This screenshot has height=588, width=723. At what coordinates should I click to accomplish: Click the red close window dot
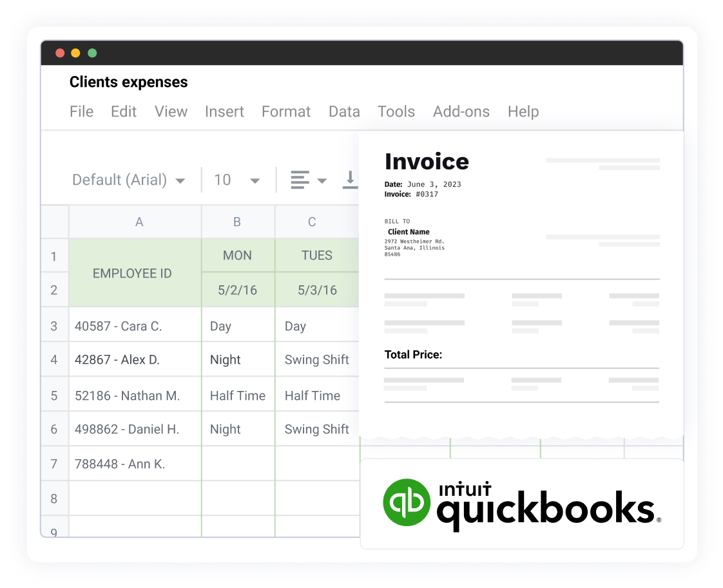coord(60,53)
